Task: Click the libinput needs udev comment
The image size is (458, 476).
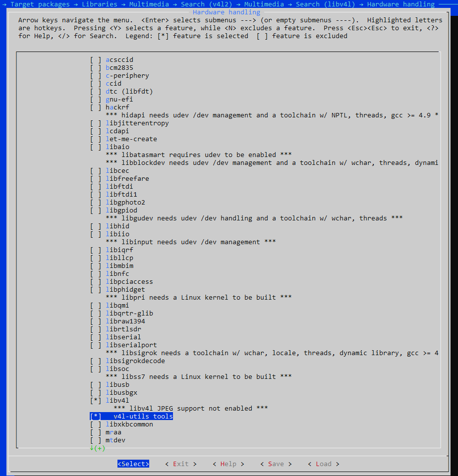Action: pos(191,242)
